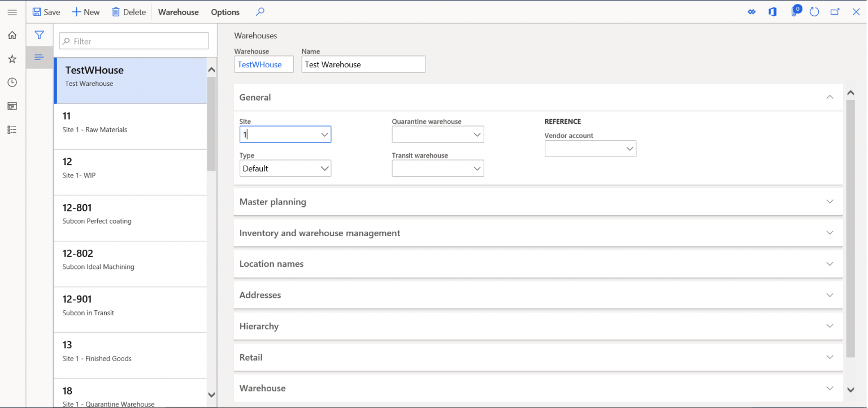The height and width of the screenshot is (408, 868).
Task: Click the blue filter funnel icon
Action: [x=39, y=34]
